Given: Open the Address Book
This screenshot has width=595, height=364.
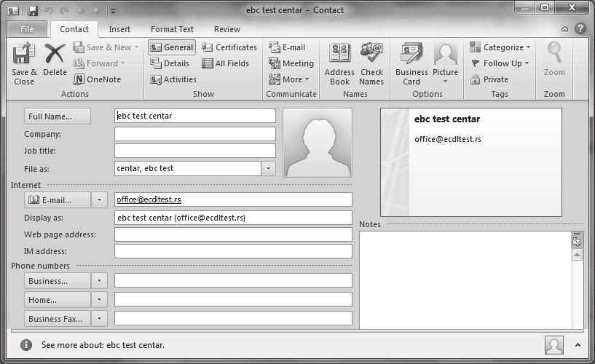Looking at the screenshot, I should (339, 63).
